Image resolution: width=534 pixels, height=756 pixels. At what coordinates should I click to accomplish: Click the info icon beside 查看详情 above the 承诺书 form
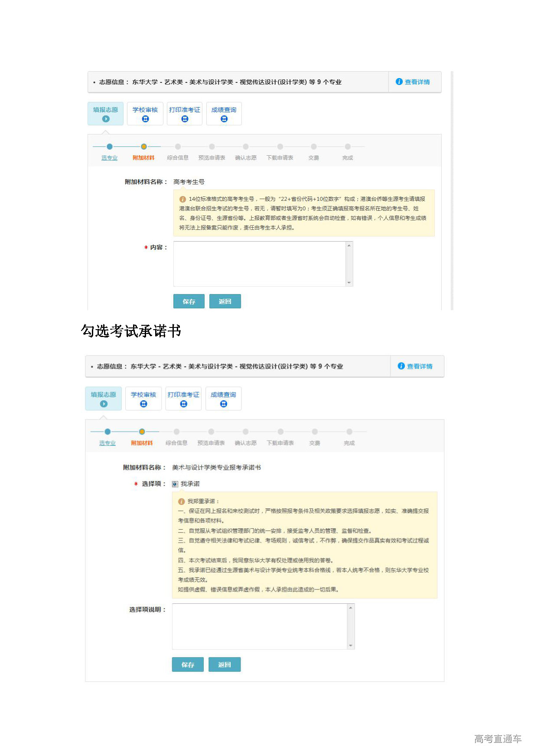(401, 366)
